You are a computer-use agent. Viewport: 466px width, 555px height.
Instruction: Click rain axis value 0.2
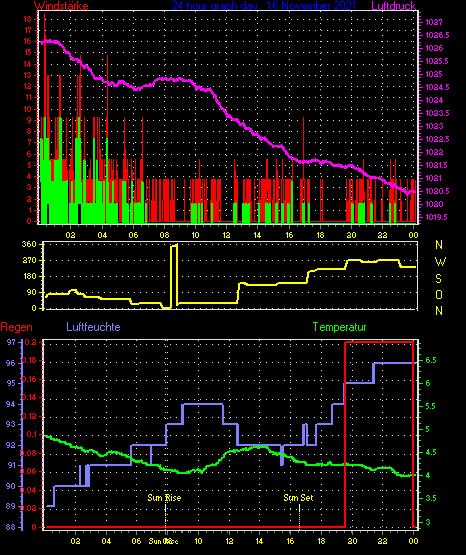[31, 342]
